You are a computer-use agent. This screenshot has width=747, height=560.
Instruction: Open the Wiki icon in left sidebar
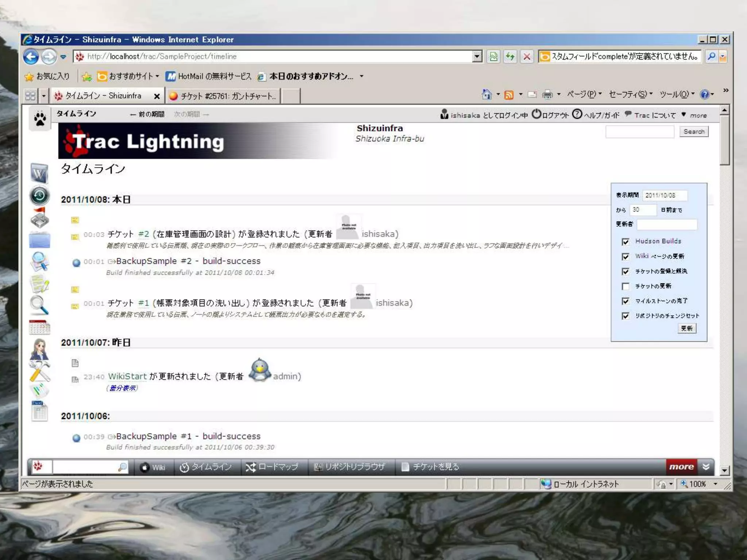(39, 174)
